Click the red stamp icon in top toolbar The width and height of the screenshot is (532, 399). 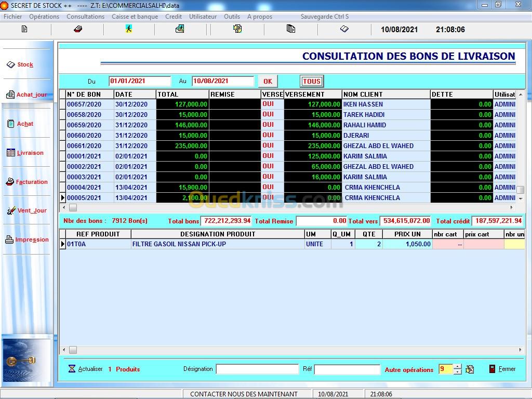(x=77, y=29)
